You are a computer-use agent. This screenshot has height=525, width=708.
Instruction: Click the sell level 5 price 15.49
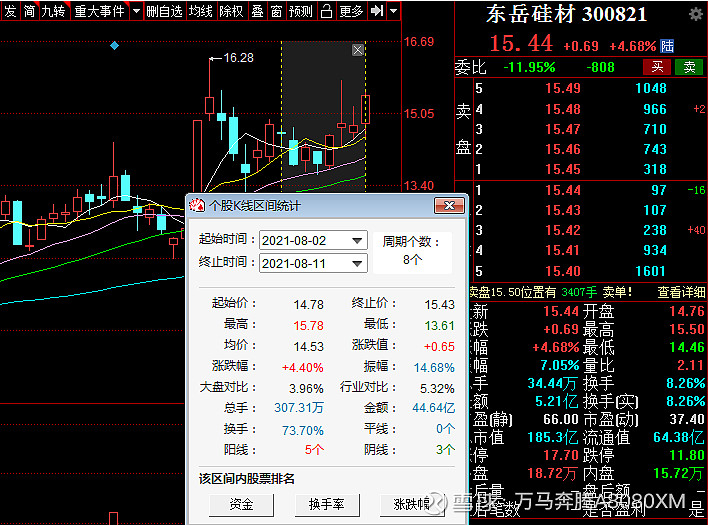pyautogui.click(x=563, y=88)
